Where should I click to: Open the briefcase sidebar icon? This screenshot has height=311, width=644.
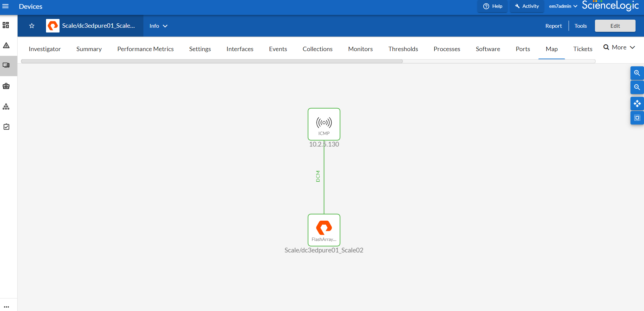[6, 86]
